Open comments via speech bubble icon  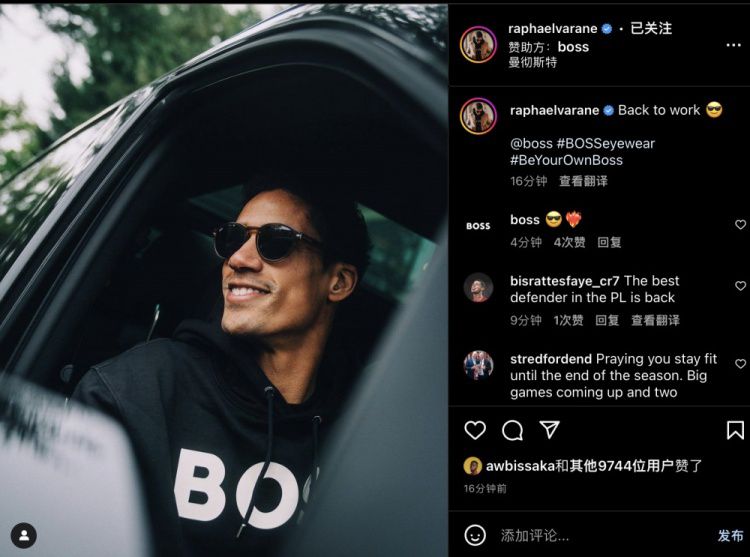(x=512, y=430)
